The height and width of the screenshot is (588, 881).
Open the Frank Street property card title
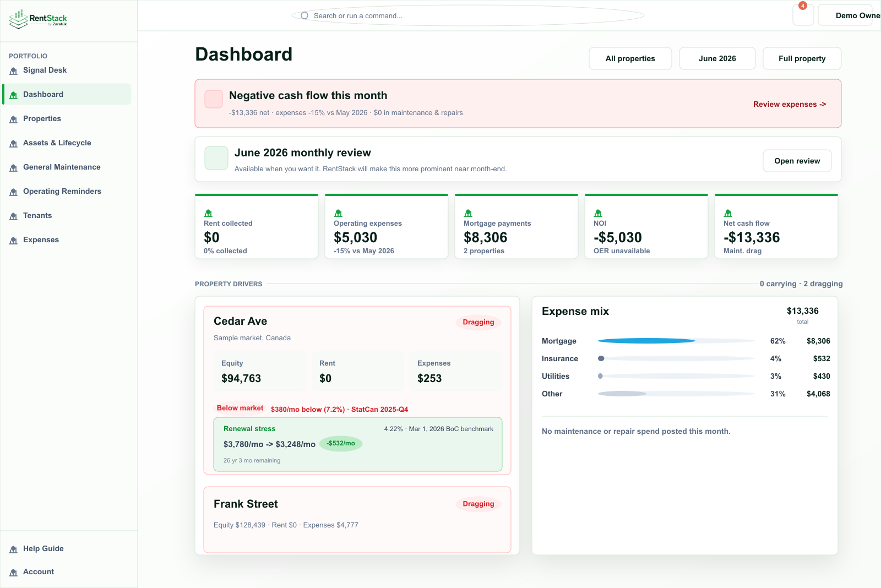pyautogui.click(x=246, y=504)
